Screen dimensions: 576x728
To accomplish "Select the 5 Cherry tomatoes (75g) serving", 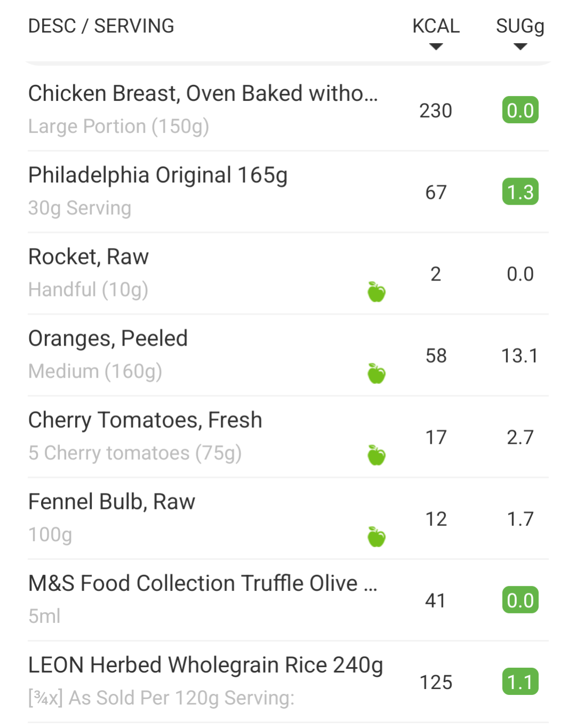I will (135, 453).
